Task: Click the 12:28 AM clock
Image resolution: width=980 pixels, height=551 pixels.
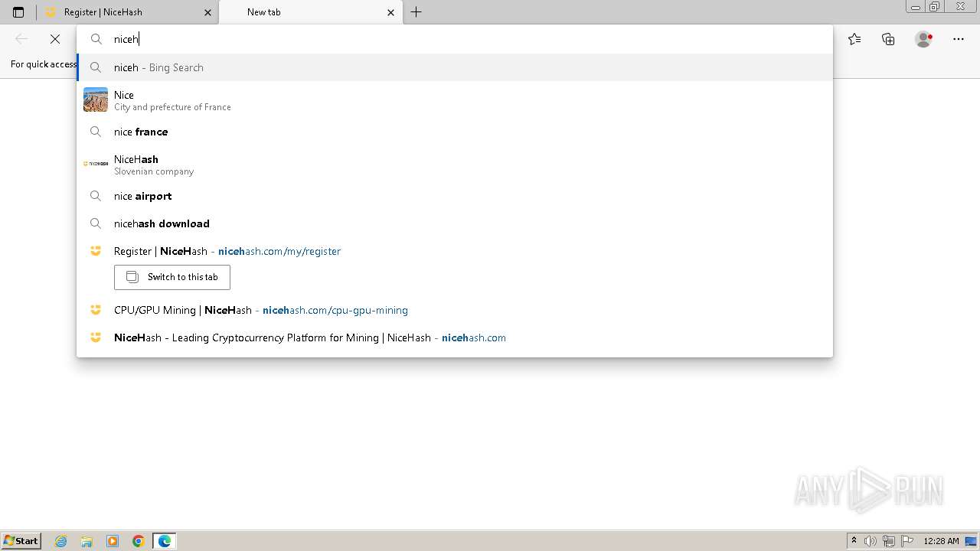Action: (941, 541)
